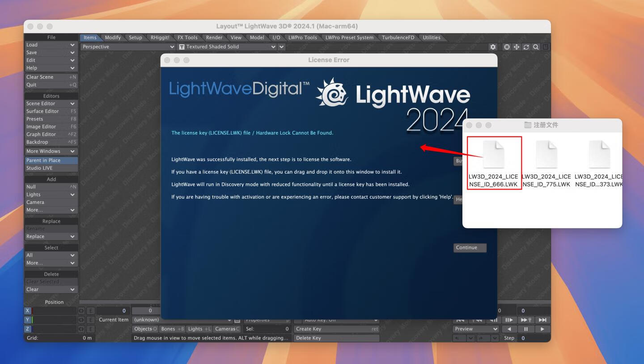The width and height of the screenshot is (644, 364).
Task: Click the Camera add button
Action: pos(51,202)
